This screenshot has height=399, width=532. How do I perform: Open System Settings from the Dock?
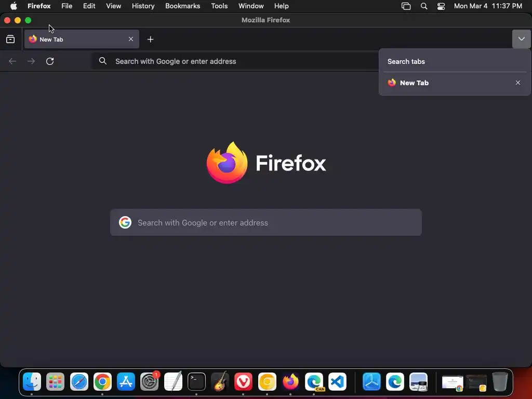click(149, 382)
